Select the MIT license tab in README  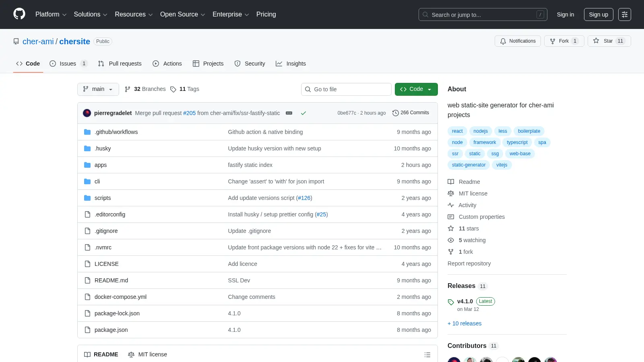(148, 355)
